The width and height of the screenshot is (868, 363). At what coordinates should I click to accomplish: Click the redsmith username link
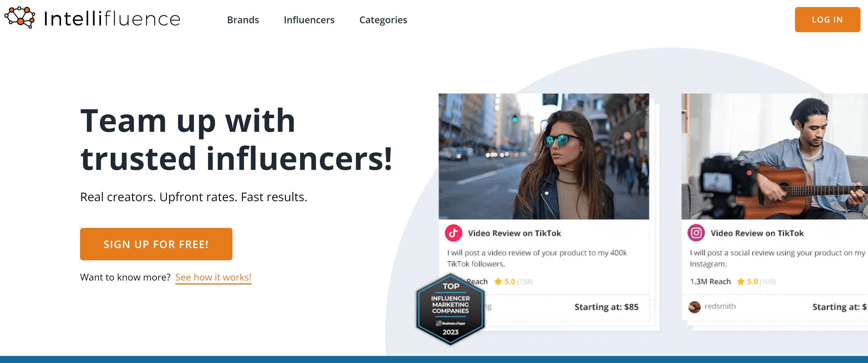coord(720,306)
